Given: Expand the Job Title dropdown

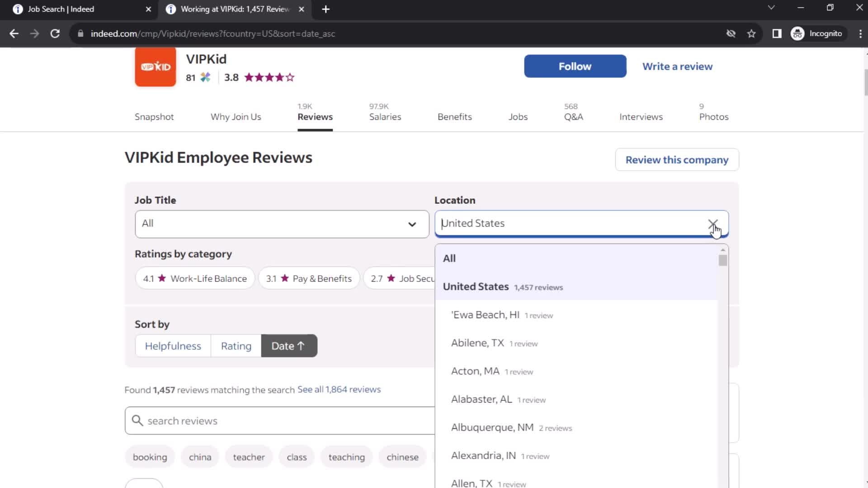Looking at the screenshot, I should point(282,224).
